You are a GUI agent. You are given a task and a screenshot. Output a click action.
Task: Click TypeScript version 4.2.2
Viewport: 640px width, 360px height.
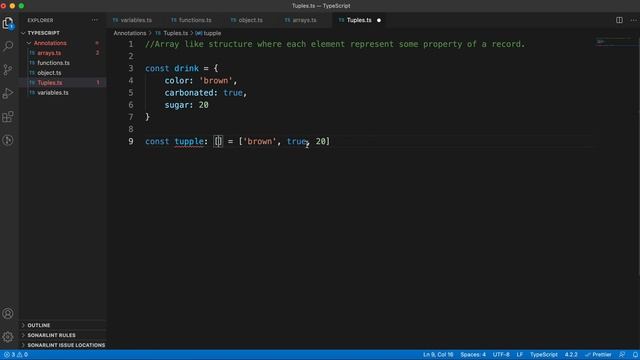(x=571, y=355)
